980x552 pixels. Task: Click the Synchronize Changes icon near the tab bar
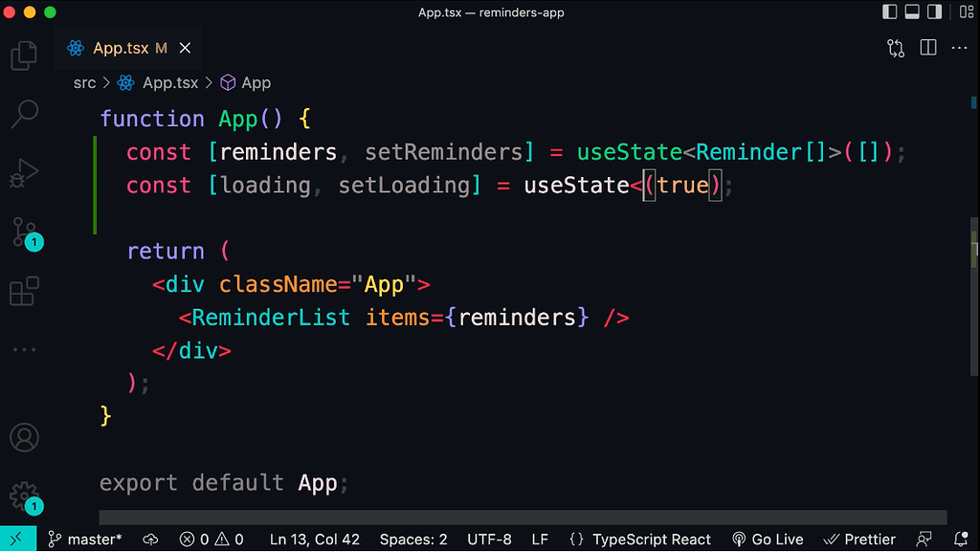pos(895,47)
